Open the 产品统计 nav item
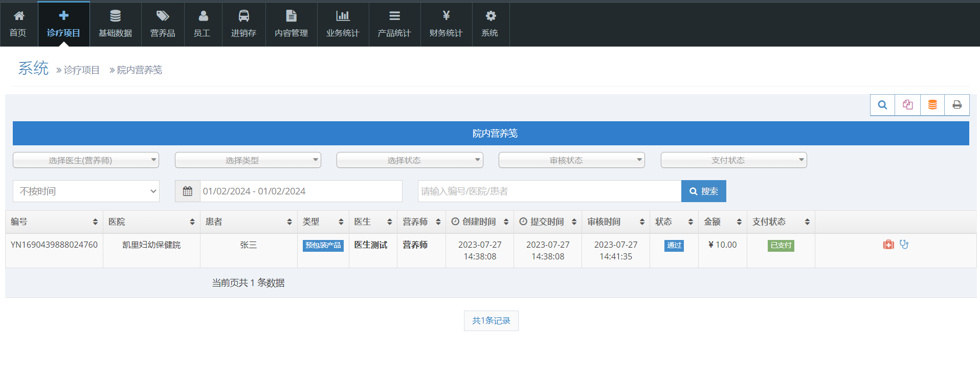 pyautogui.click(x=394, y=24)
